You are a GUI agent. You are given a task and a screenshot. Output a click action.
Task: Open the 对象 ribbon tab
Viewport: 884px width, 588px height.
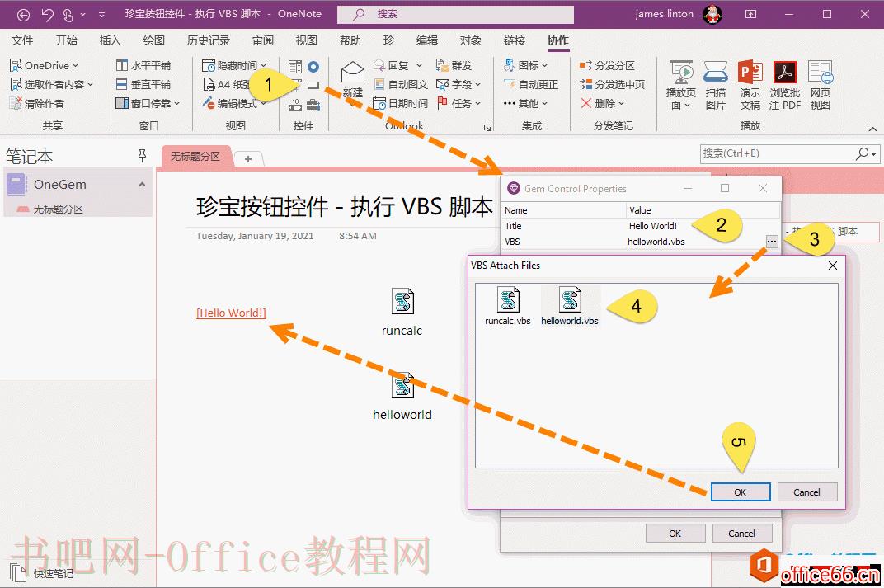tap(471, 40)
